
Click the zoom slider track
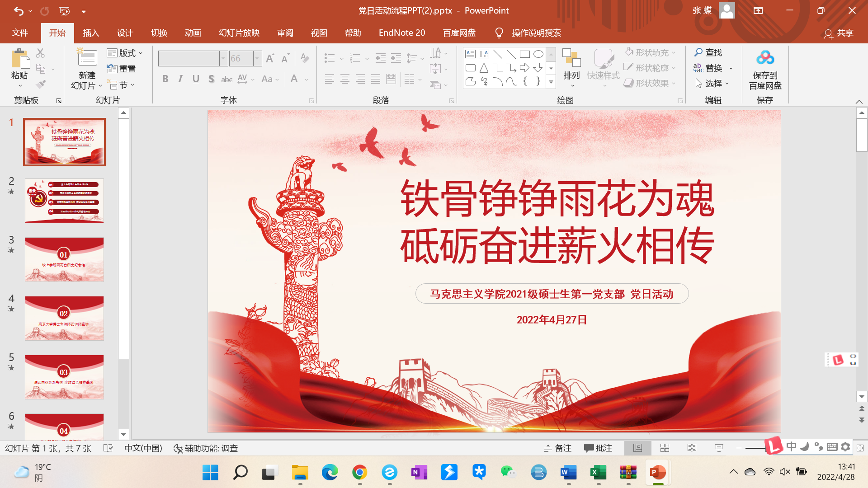tap(754, 448)
